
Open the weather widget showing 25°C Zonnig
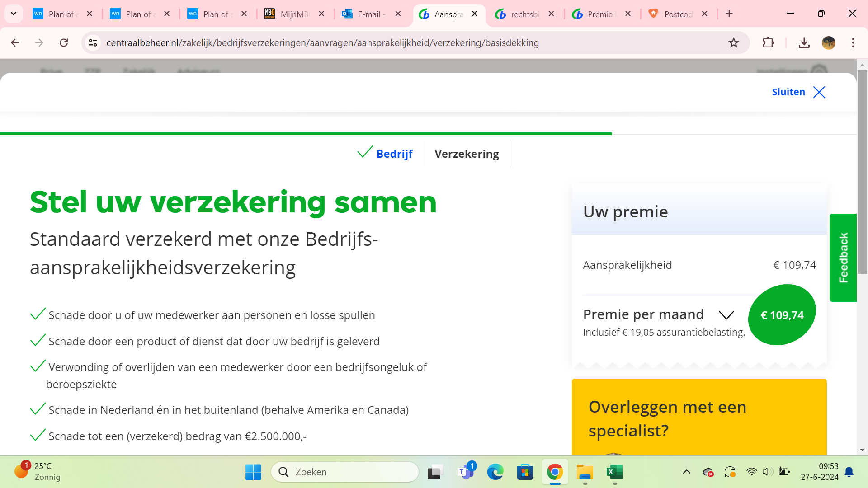(x=37, y=472)
